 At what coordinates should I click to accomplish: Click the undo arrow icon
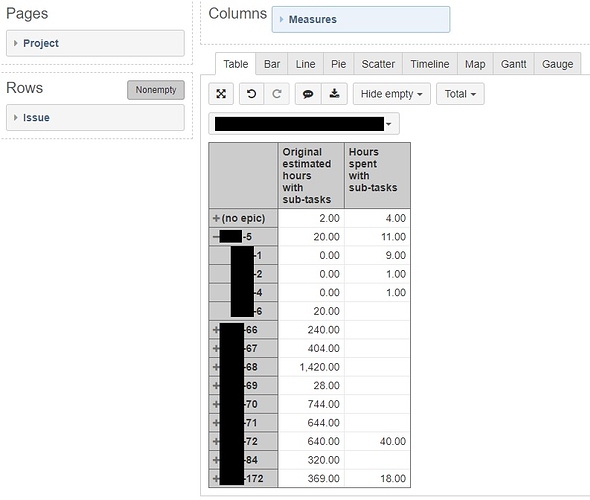coord(252,94)
